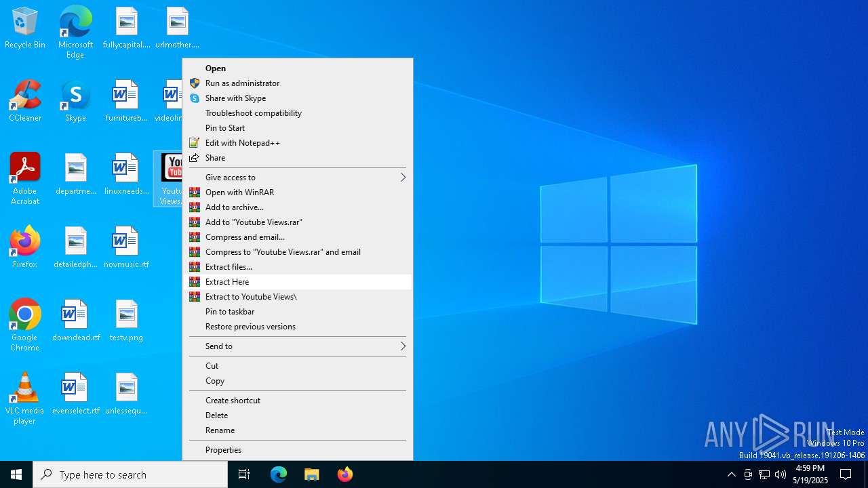The image size is (868, 488).
Task: Choose Pin to Start
Action: tap(298, 128)
